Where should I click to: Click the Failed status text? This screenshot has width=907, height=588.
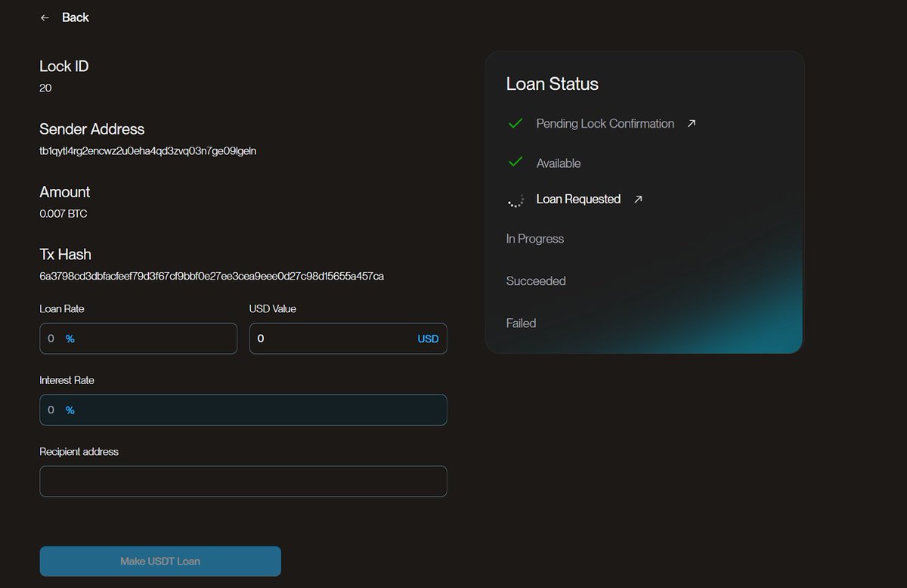pyautogui.click(x=521, y=323)
